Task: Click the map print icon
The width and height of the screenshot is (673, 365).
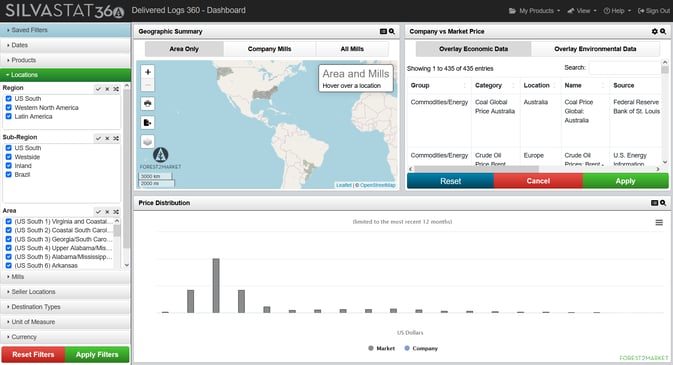Action: 148,103
